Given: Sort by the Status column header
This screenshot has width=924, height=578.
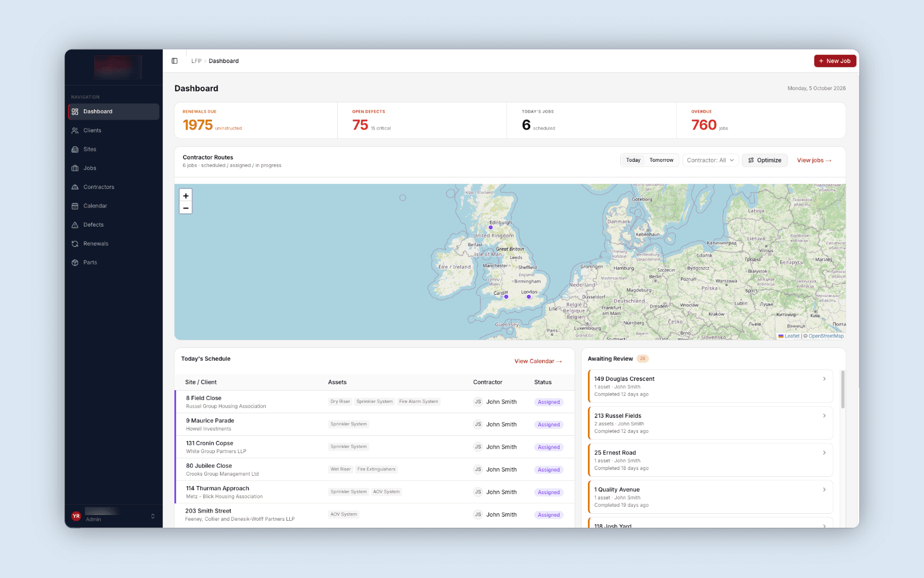Looking at the screenshot, I should [543, 382].
